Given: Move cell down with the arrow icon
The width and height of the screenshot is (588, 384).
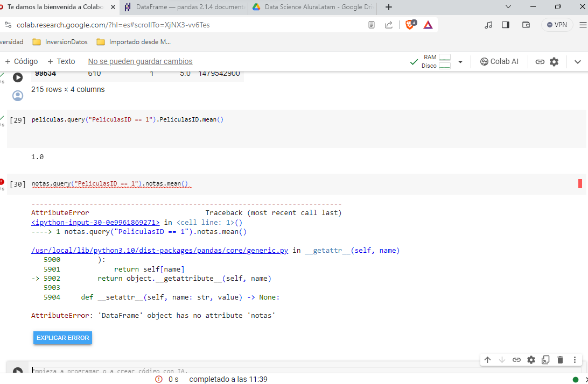Looking at the screenshot, I should click(502, 360).
